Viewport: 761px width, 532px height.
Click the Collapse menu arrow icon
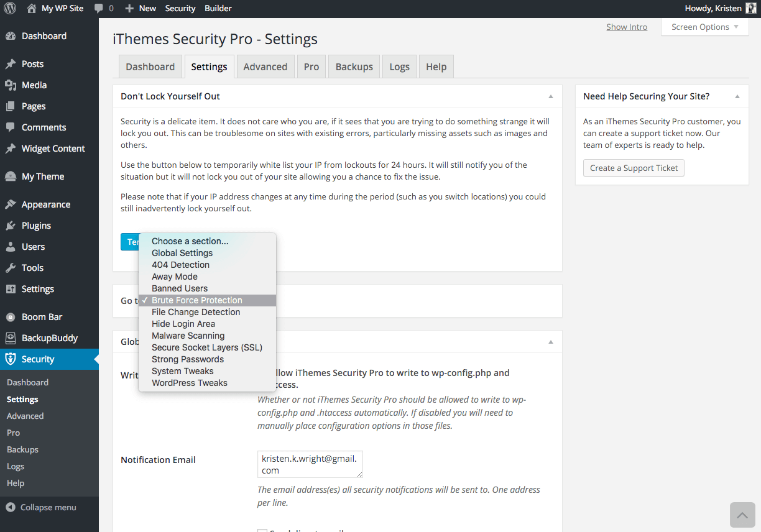coord(11,507)
